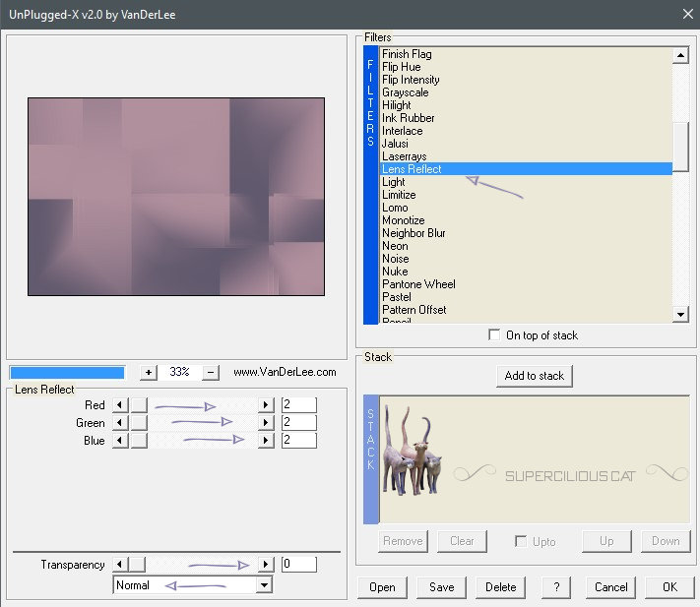Select the Pantone Wheel filter

418,284
